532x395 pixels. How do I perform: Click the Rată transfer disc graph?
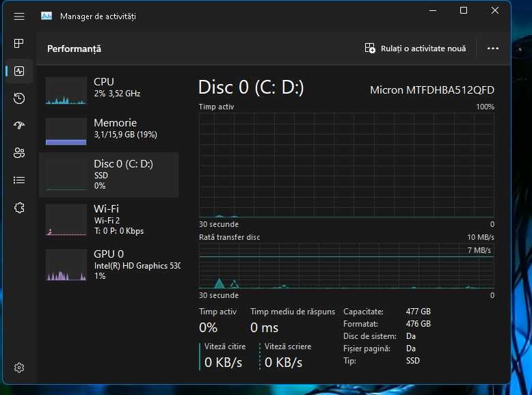[x=347, y=266]
